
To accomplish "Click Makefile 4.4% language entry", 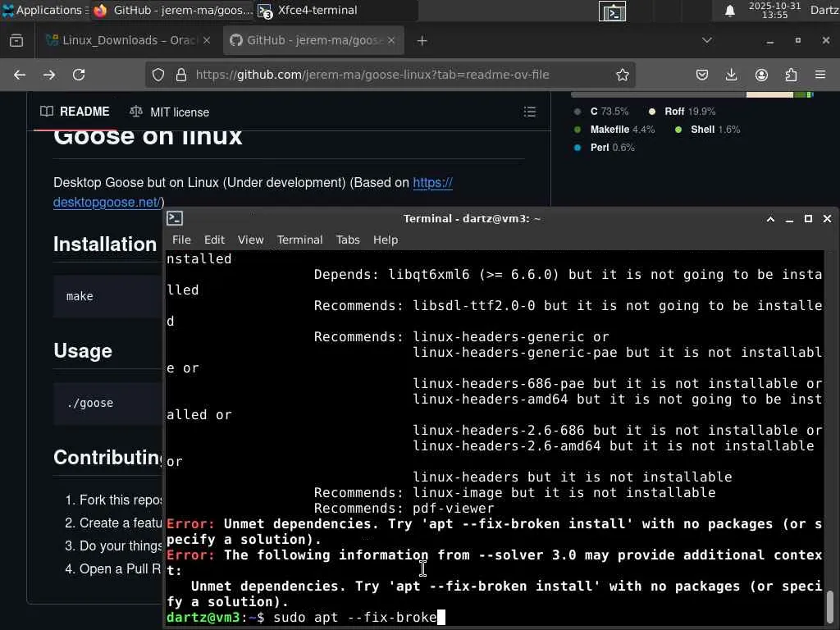I will [x=614, y=130].
